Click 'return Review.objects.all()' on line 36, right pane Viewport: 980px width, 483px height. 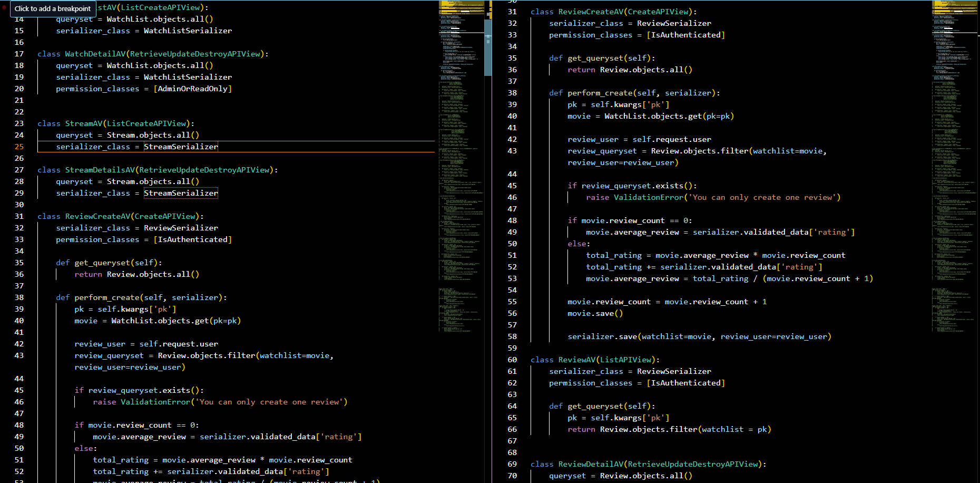(630, 70)
